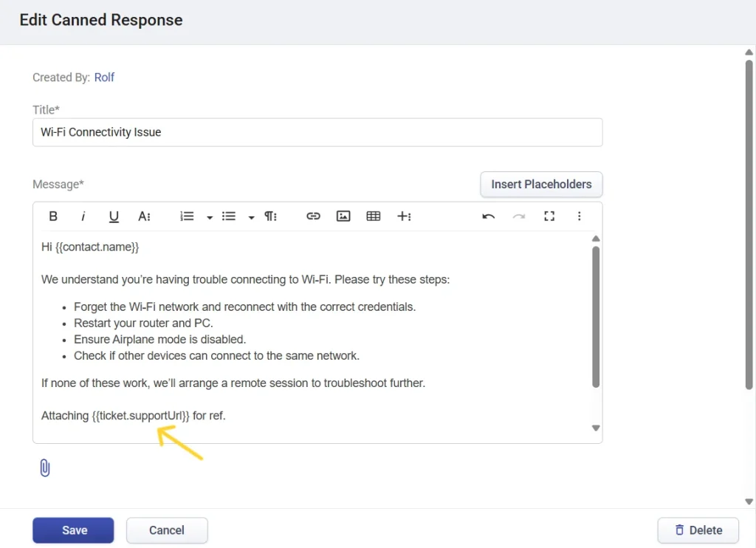Insert an image into message
The height and width of the screenshot is (548, 756).
pyautogui.click(x=343, y=216)
